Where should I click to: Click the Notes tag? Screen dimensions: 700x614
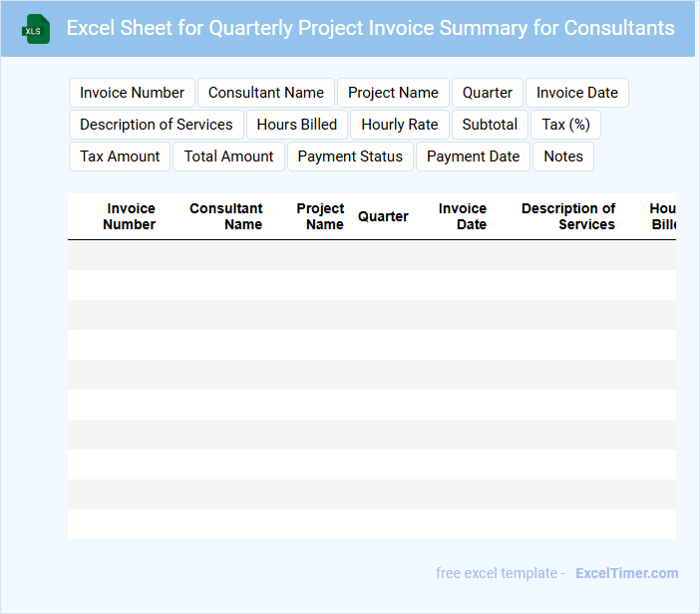click(563, 156)
